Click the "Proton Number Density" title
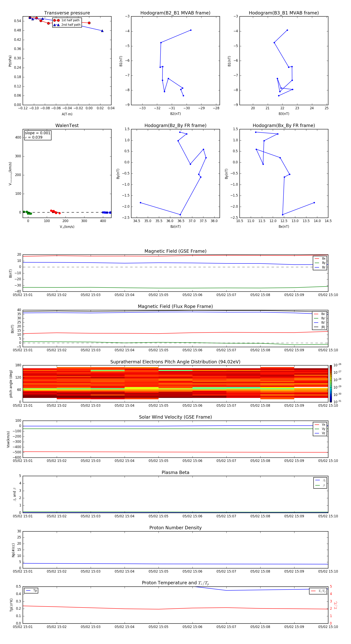351x644 pixels. [175, 528]
